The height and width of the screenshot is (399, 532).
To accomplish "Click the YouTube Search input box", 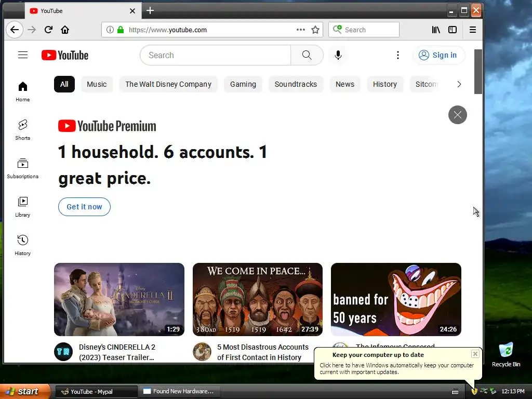I will (216, 55).
